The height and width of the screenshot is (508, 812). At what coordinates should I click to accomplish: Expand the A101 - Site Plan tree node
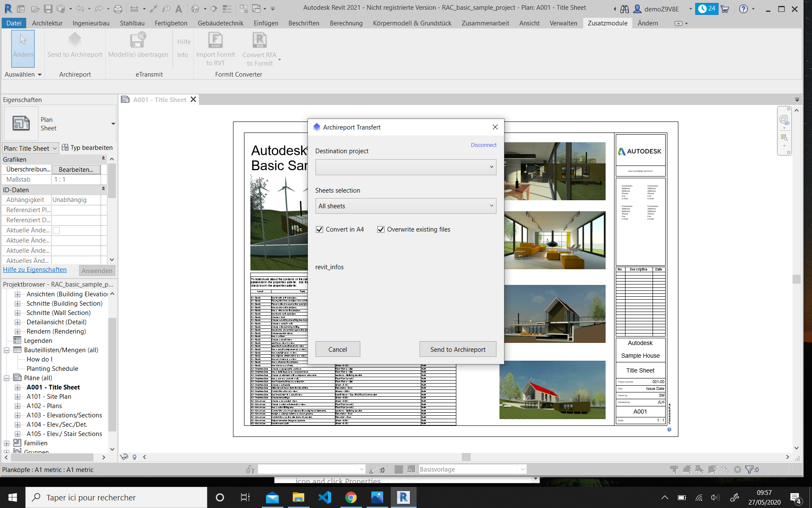point(17,397)
